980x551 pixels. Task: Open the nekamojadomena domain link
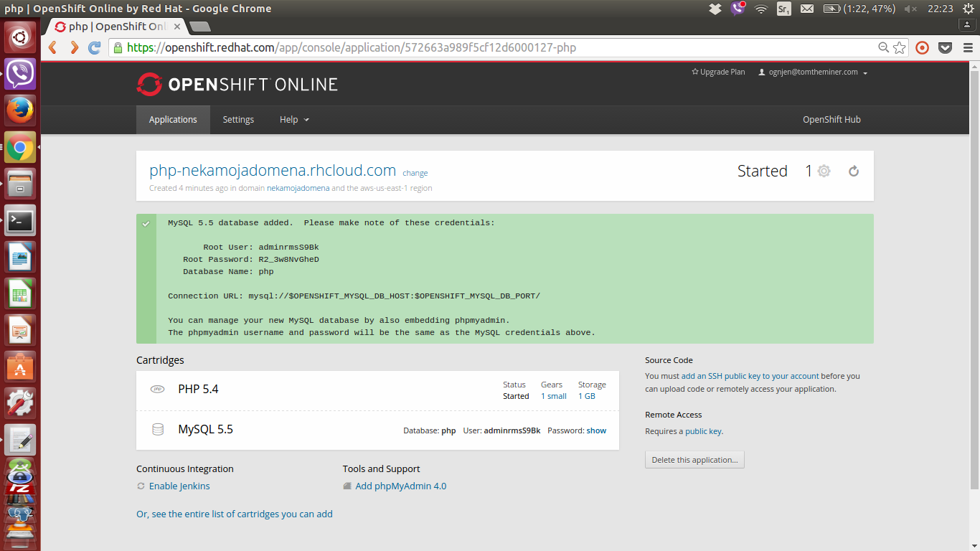pyautogui.click(x=298, y=188)
